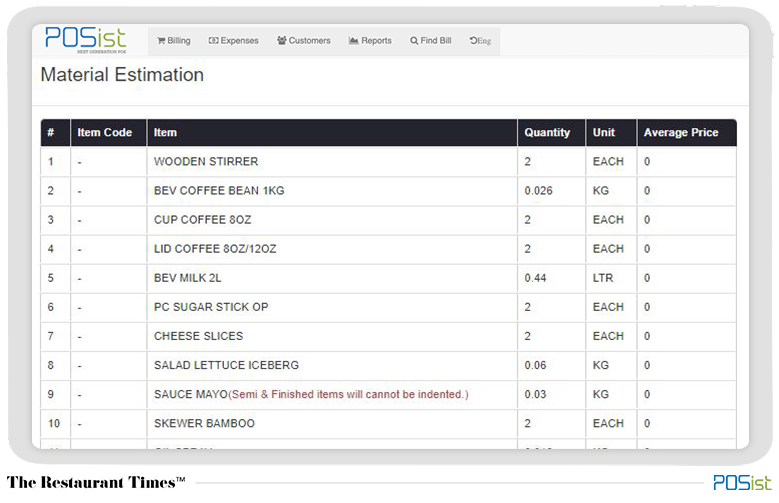Click the Expenses money icon
779x503 pixels.
pyautogui.click(x=213, y=41)
